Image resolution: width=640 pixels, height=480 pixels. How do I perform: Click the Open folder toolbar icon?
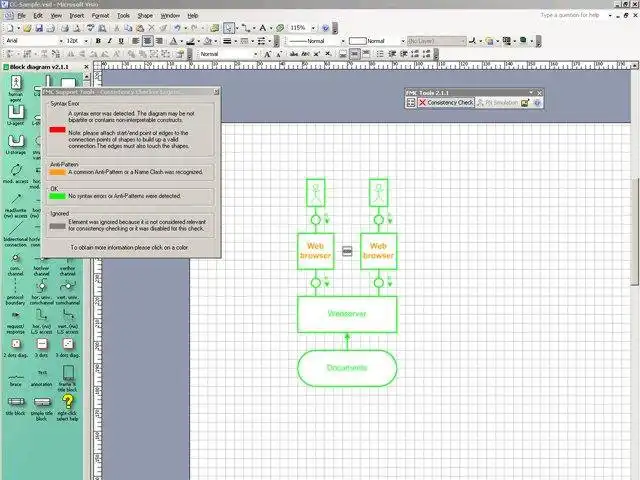point(27,28)
